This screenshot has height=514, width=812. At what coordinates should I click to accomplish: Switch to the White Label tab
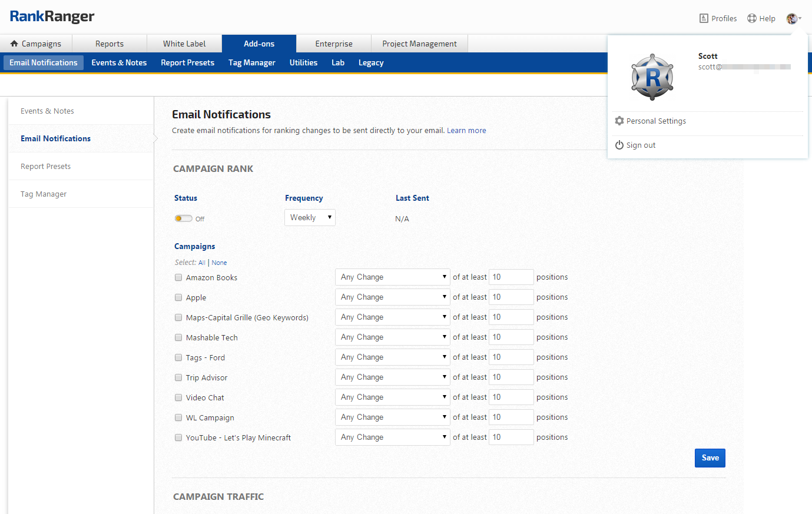pyautogui.click(x=184, y=44)
